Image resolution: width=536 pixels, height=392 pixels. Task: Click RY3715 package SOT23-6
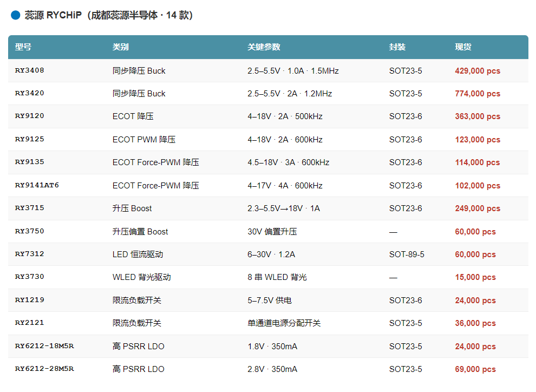click(406, 208)
